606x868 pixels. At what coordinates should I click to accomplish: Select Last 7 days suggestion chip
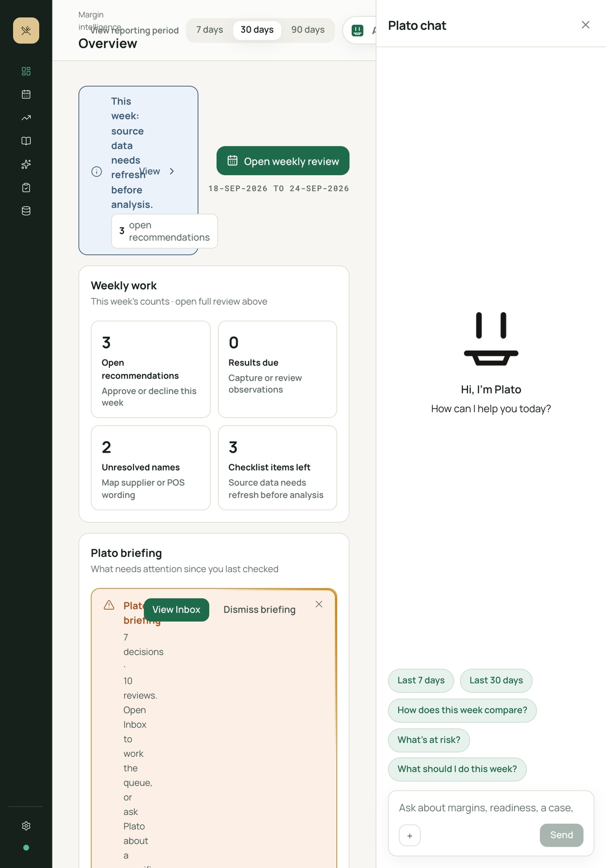point(421,680)
